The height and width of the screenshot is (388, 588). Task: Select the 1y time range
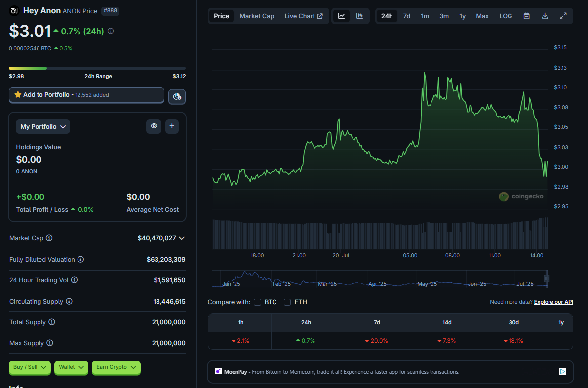463,16
